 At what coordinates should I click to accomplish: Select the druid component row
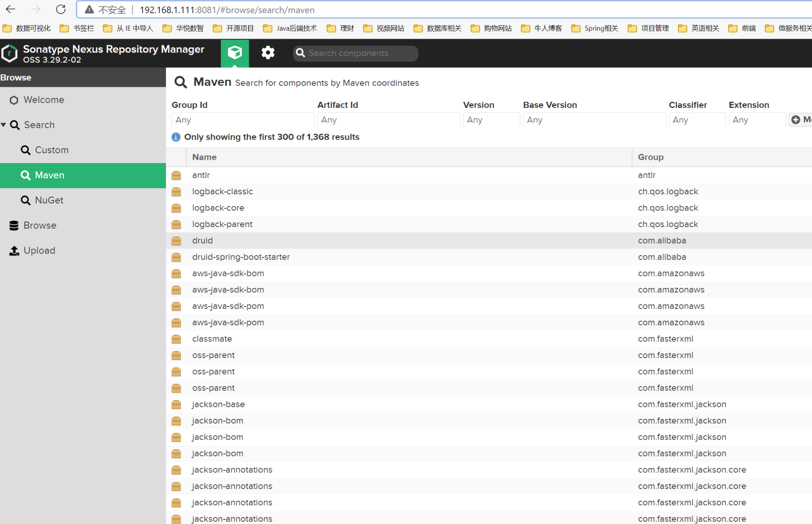click(489, 241)
